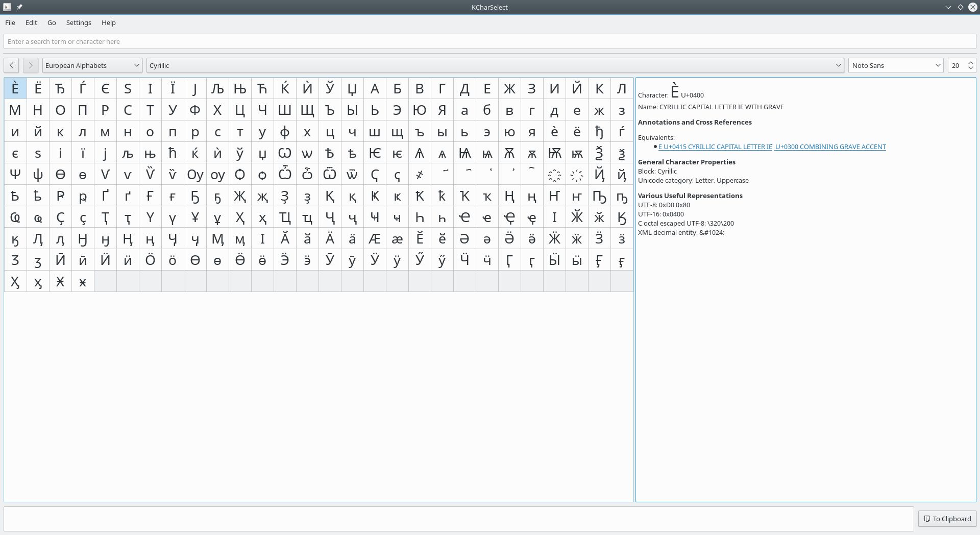Open the File menu

(x=10, y=22)
